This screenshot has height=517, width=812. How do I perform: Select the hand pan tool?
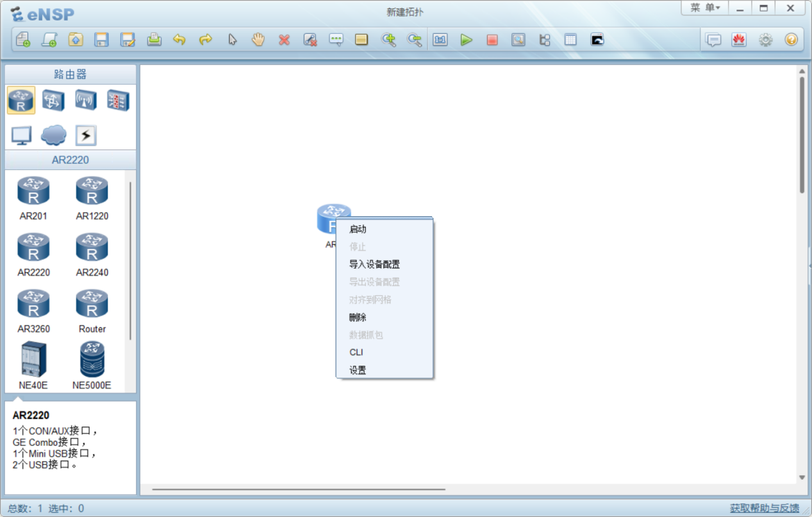[258, 40]
